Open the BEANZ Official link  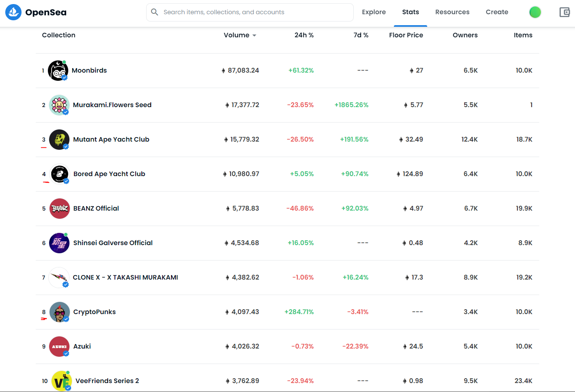pyautogui.click(x=96, y=209)
